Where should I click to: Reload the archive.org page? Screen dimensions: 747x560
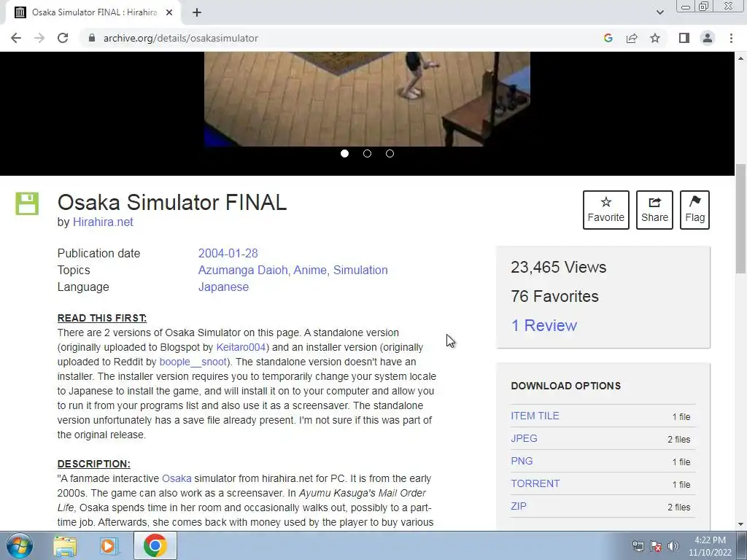63,38
